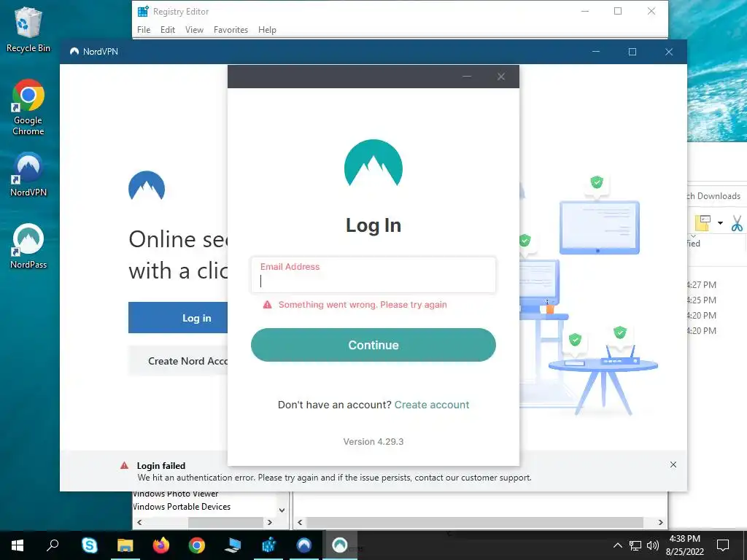
Task: Launch Google Chrome desktop shortcut
Action: coord(28,108)
